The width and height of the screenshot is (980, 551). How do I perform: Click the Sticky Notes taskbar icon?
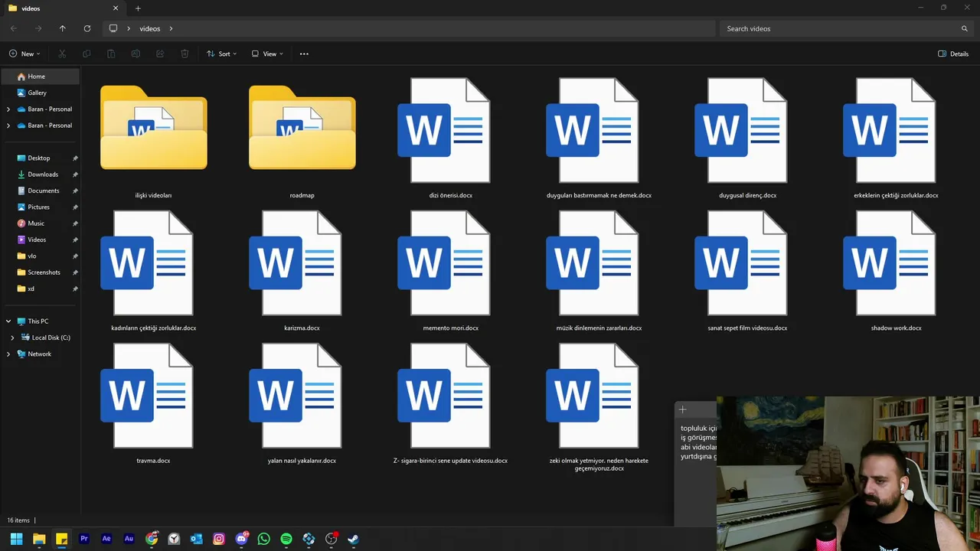(61, 539)
